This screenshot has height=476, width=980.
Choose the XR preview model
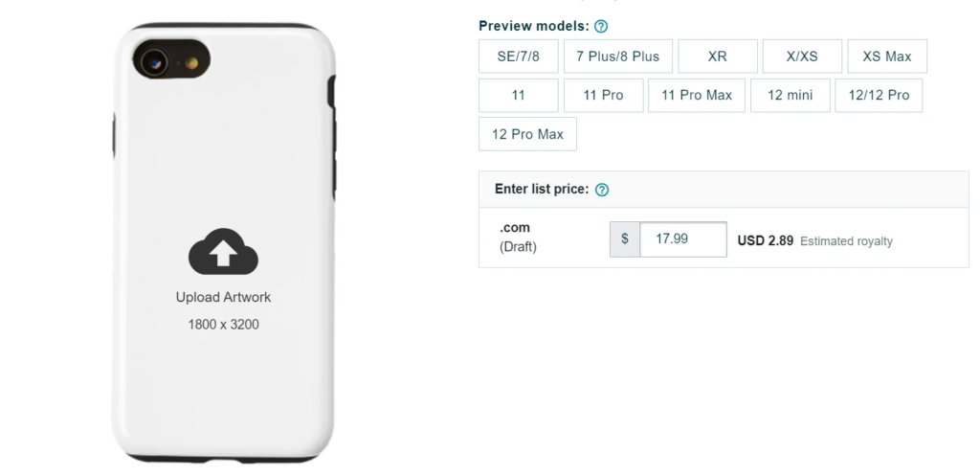[718, 57]
